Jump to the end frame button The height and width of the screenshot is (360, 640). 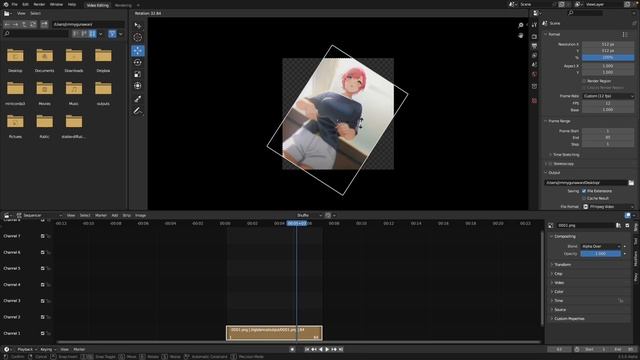tap(341, 349)
